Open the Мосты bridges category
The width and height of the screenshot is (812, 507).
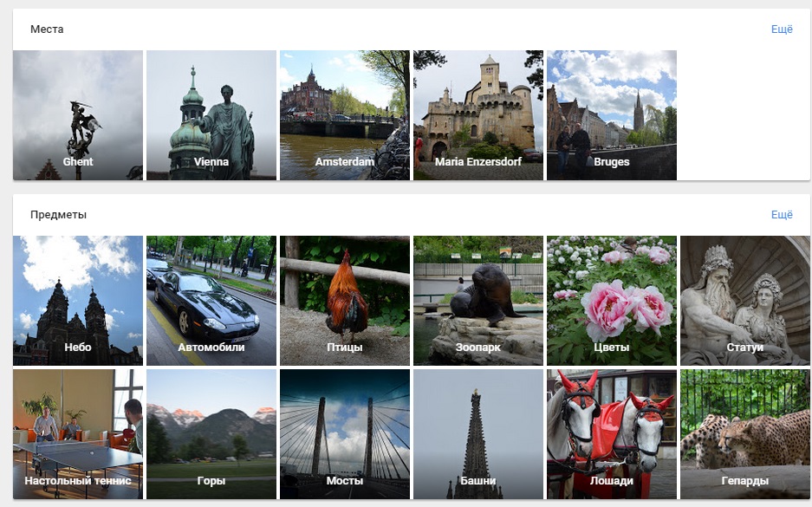pyautogui.click(x=345, y=434)
